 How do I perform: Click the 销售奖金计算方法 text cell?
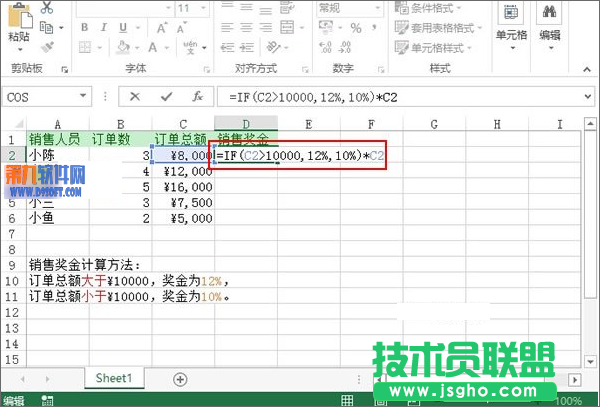[x=85, y=265]
